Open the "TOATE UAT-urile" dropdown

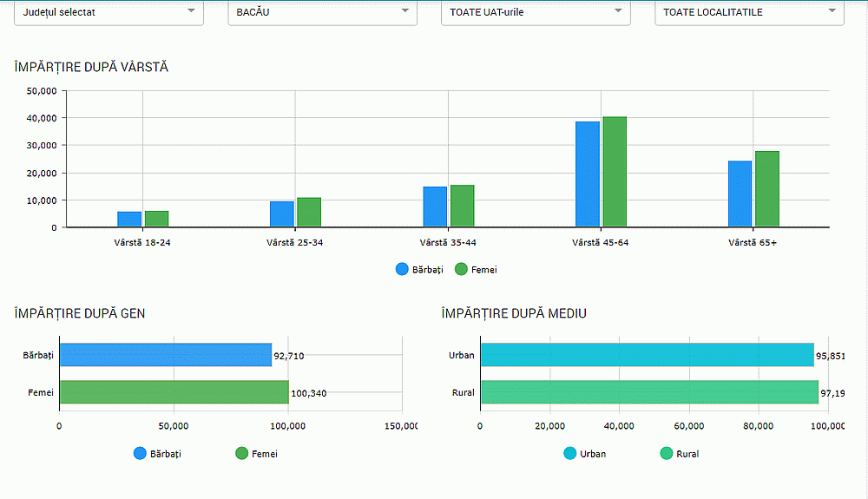coord(536,12)
